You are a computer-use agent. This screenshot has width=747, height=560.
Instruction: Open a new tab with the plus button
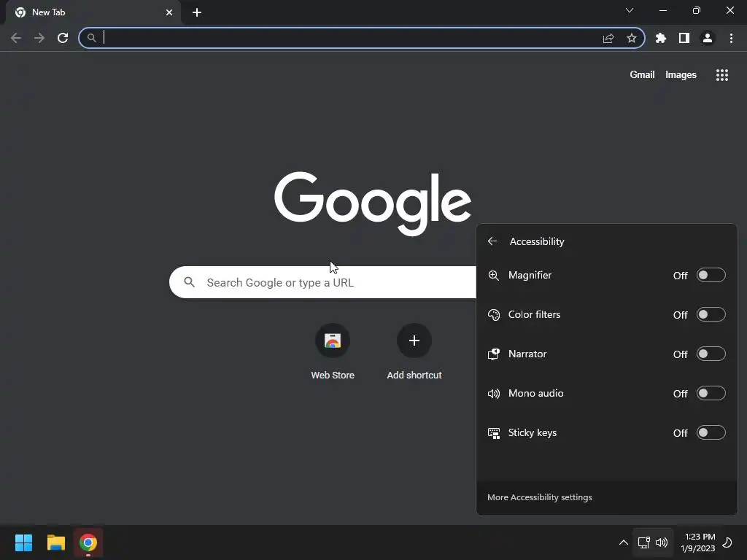click(x=197, y=12)
